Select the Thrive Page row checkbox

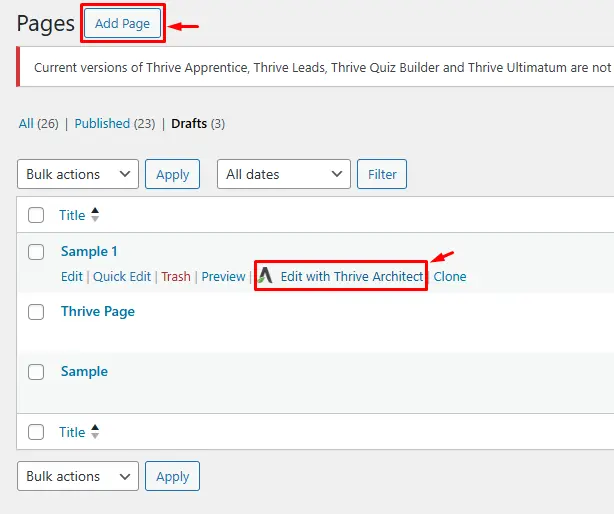click(36, 312)
